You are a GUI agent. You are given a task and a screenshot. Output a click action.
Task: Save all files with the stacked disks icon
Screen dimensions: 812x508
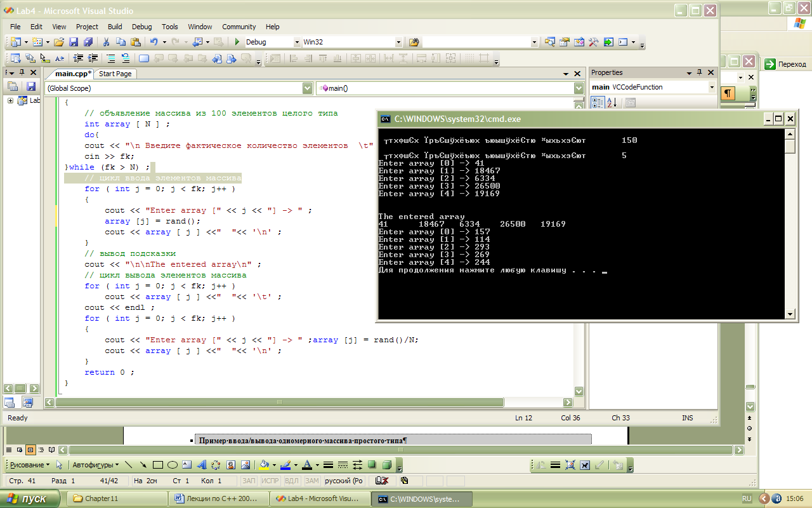pyautogui.click(x=88, y=42)
